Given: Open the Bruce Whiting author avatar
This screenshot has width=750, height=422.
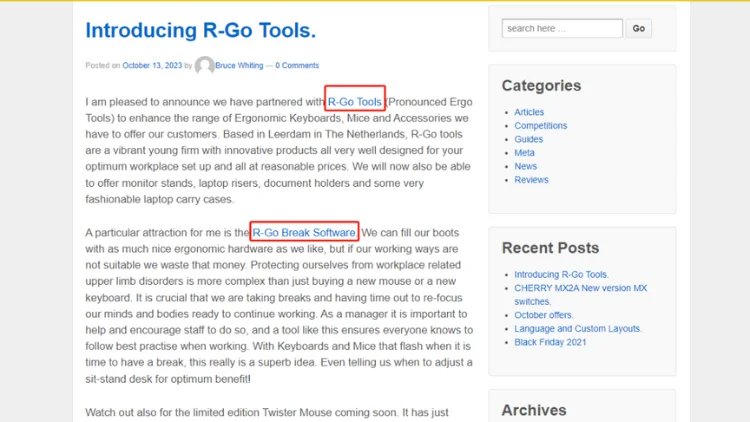Looking at the screenshot, I should tap(204, 66).
